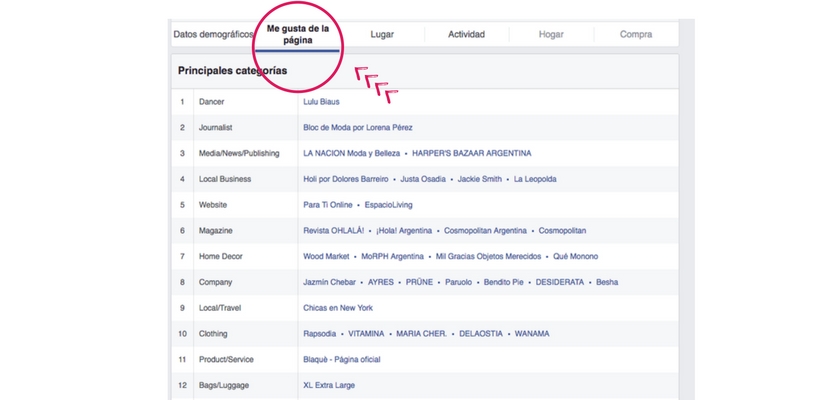Image resolution: width=840 pixels, height=400 pixels.
Task: Open La Leopolda page link
Action: pos(535,179)
